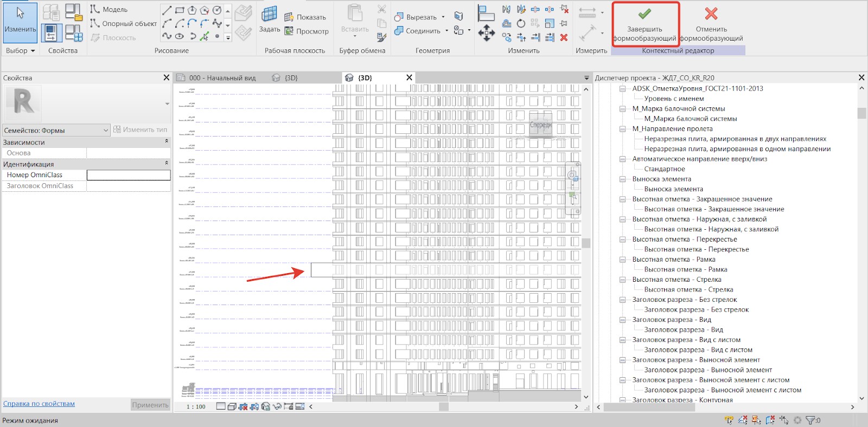Click Задать work plane button

pos(269,20)
